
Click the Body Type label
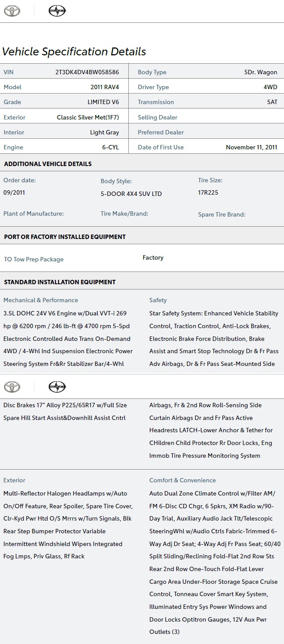tap(152, 72)
